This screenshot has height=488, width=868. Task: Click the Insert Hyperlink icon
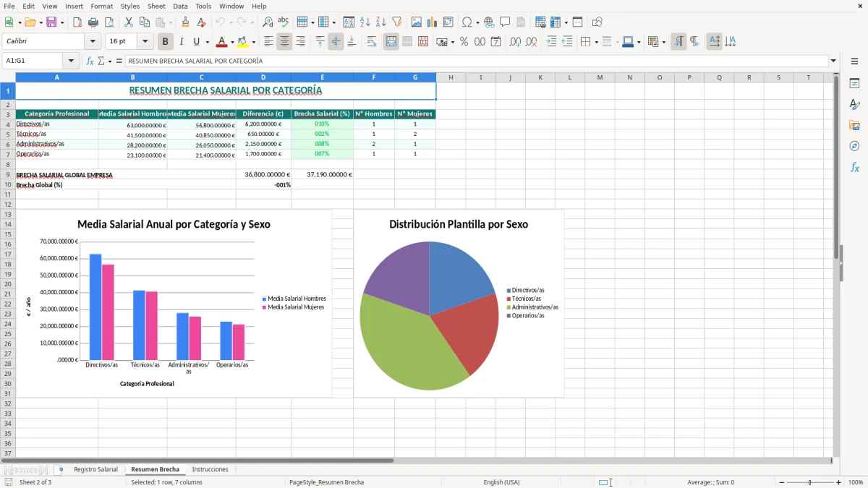490,22
